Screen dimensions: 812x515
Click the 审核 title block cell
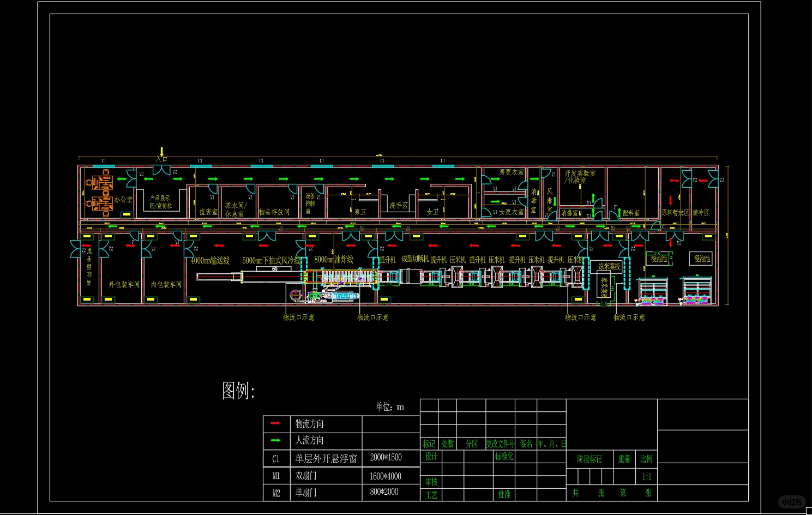tap(431, 482)
